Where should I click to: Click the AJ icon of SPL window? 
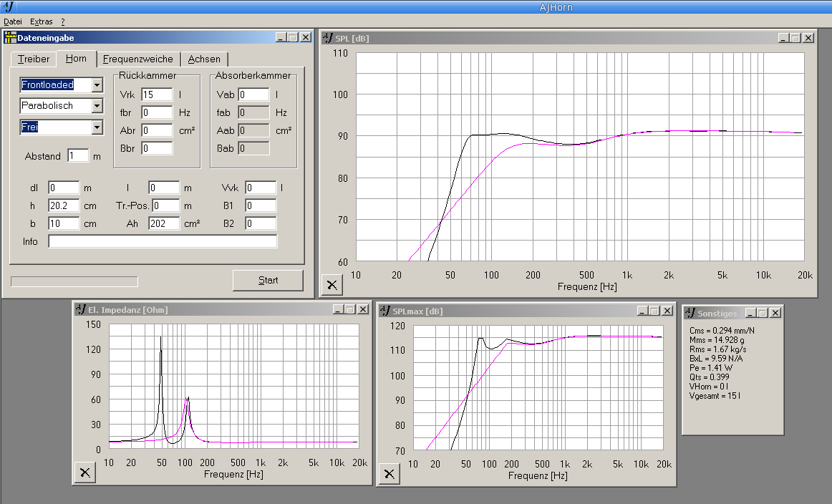pos(327,38)
